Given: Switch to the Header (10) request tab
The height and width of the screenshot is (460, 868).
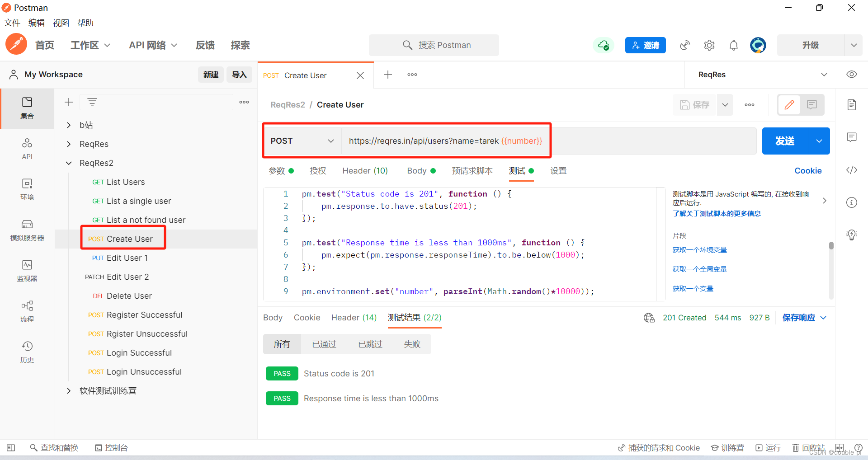Looking at the screenshot, I should click(x=365, y=171).
